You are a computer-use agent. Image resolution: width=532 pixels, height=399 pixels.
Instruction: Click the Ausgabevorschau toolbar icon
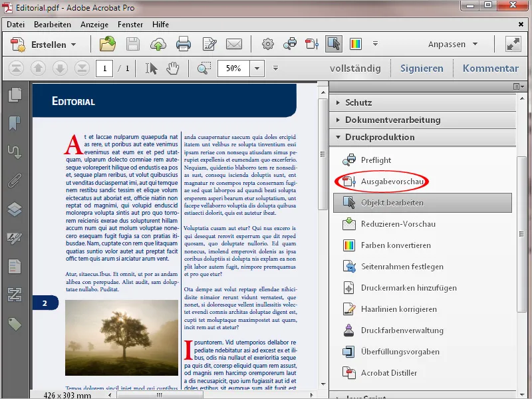click(x=312, y=44)
